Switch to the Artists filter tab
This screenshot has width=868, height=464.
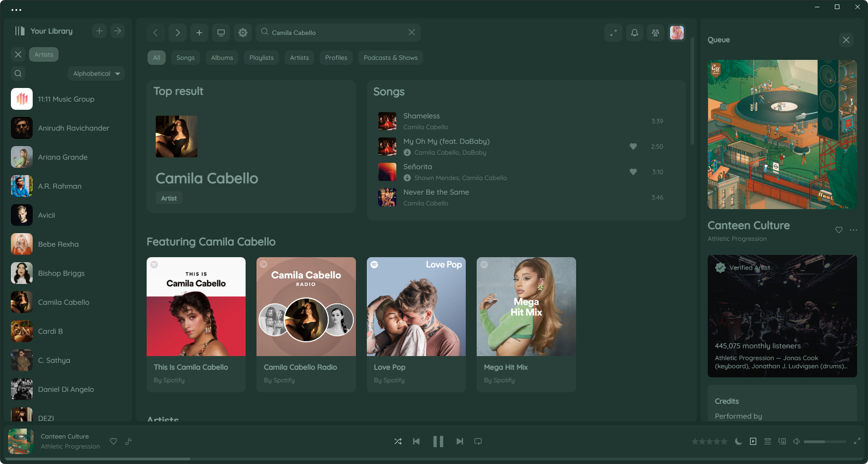click(x=299, y=58)
